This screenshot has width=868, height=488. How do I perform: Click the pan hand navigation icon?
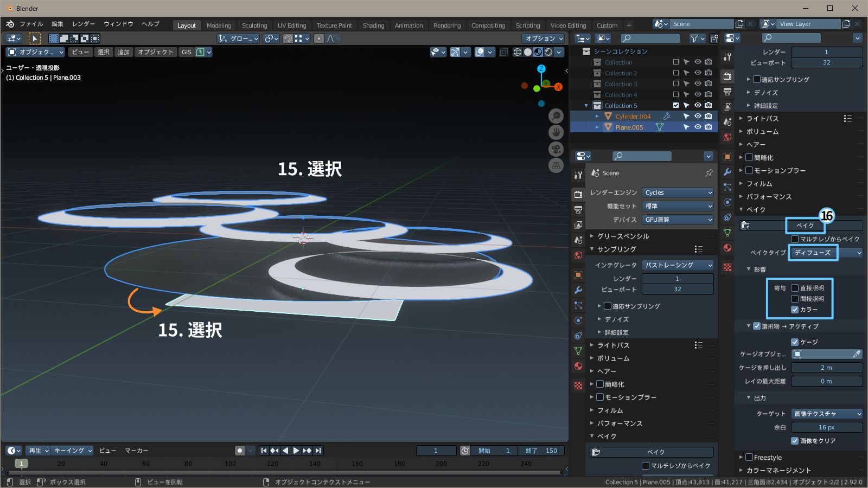[556, 132]
